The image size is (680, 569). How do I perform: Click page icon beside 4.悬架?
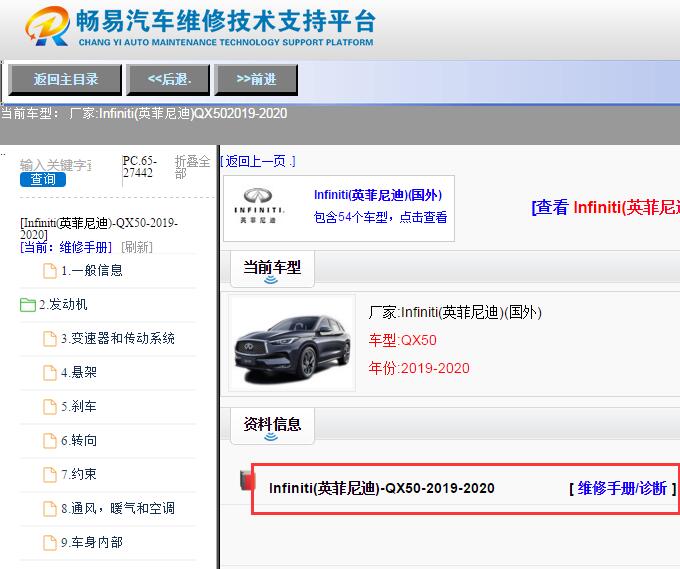[x=50, y=373]
